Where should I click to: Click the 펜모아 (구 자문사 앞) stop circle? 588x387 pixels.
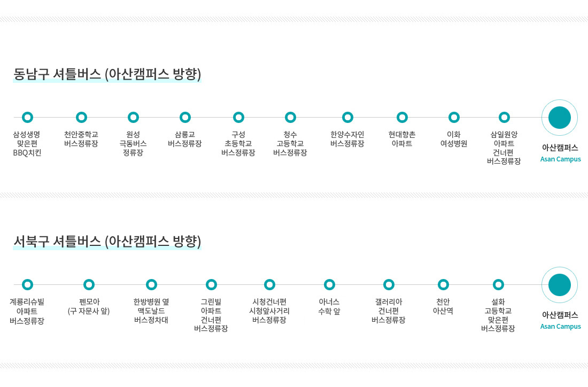[x=89, y=284]
